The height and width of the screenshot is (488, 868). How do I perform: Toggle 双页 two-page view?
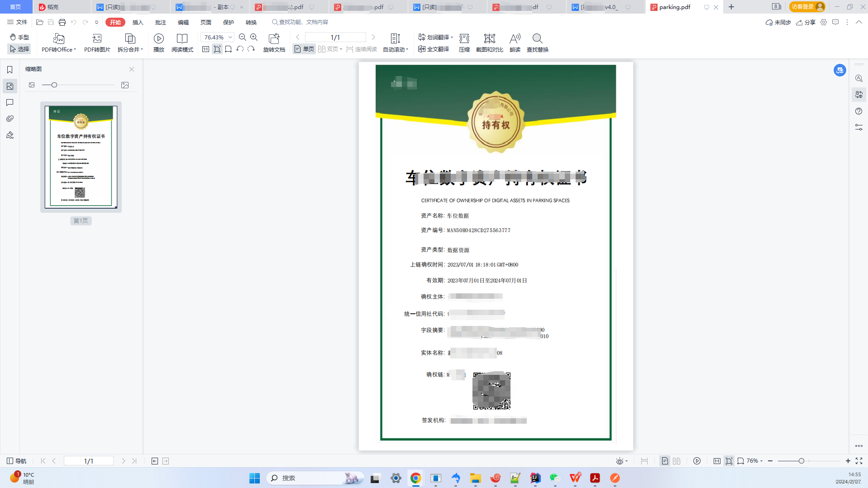pyautogui.click(x=330, y=49)
